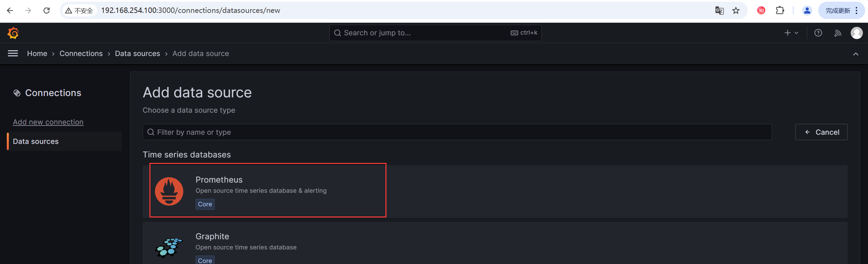Click Core badge under Graphite
Image resolution: width=868 pixels, height=264 pixels.
pyautogui.click(x=205, y=260)
